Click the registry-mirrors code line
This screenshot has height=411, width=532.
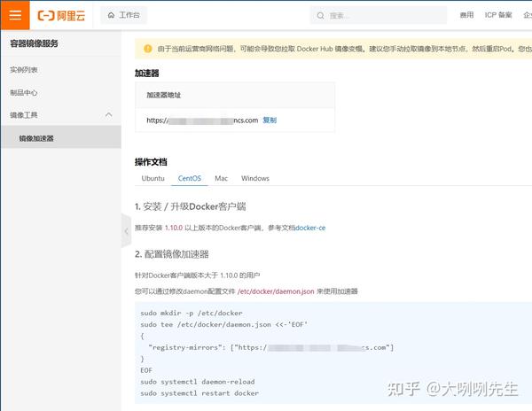pos(271,347)
